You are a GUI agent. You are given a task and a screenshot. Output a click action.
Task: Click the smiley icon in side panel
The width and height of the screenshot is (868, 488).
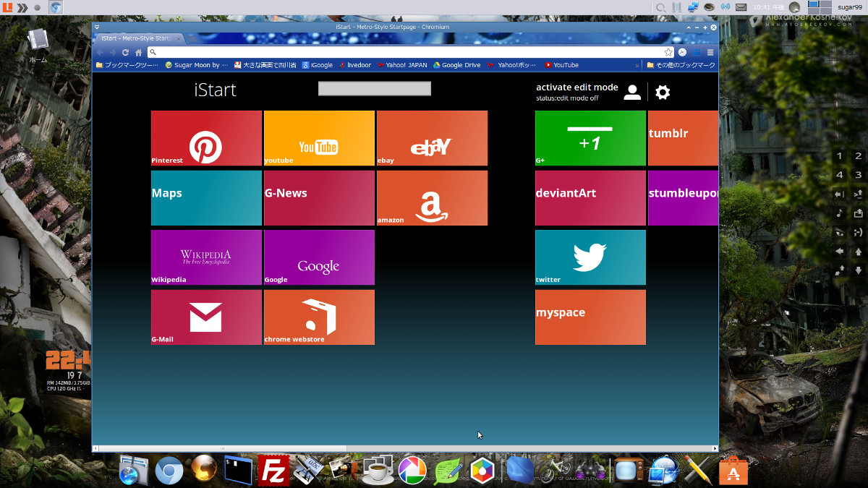[x=859, y=232]
